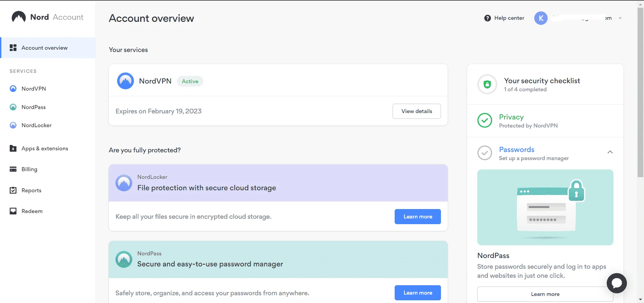
Task: Click '1 of 4 completed' text
Action: click(x=525, y=89)
